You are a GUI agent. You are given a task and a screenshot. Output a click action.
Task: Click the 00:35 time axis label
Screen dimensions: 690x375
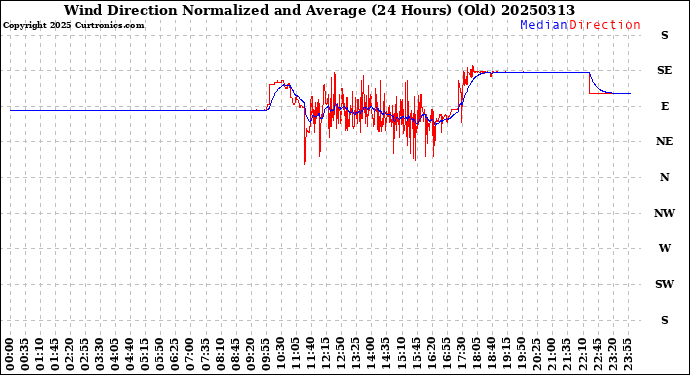[x=25, y=354]
